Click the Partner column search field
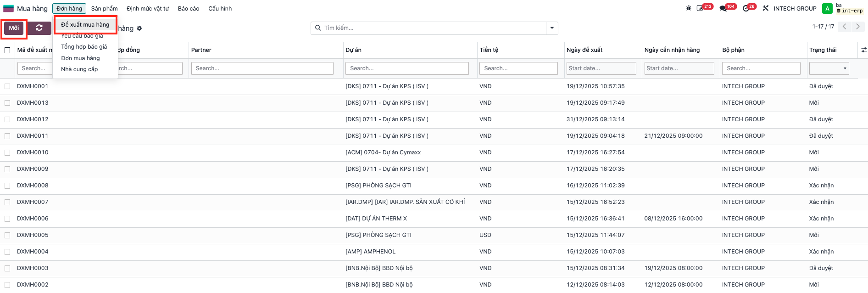Viewport: 868px width, 293px height. (262, 68)
